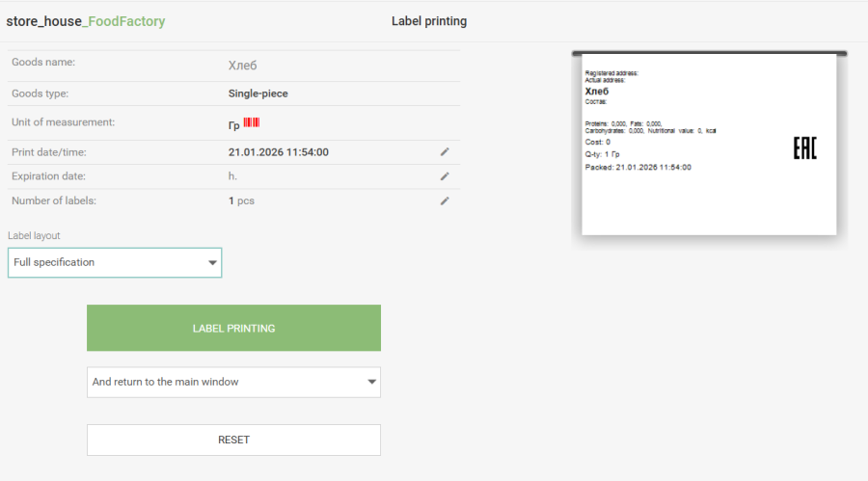Click the red barcode icon next to Гр
The width and height of the screenshot is (868, 481).
coord(252,122)
